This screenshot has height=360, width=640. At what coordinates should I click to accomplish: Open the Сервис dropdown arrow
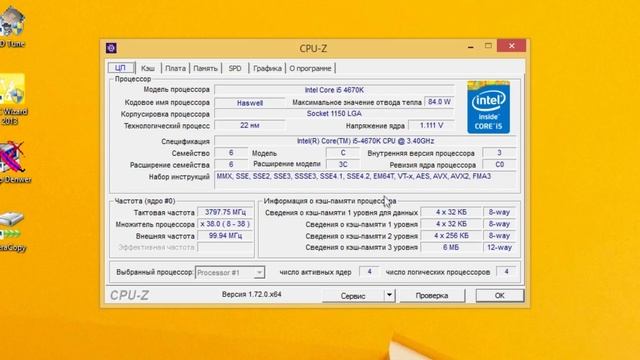389,295
